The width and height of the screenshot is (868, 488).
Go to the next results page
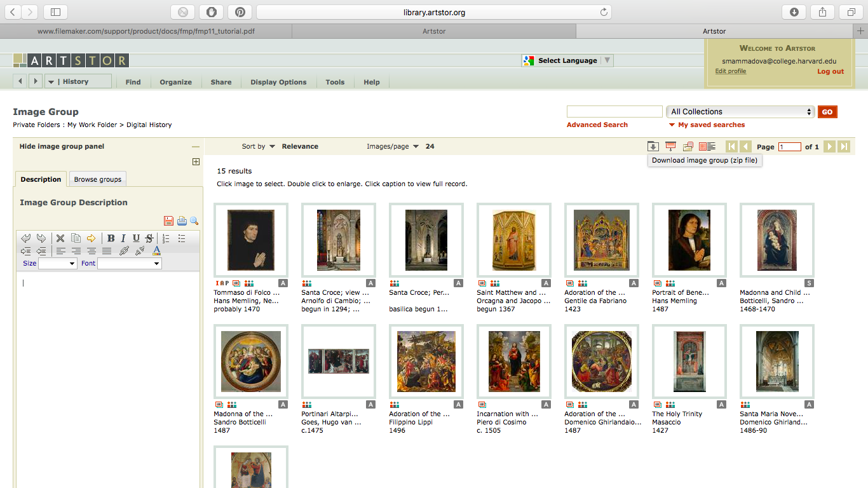pyautogui.click(x=829, y=146)
